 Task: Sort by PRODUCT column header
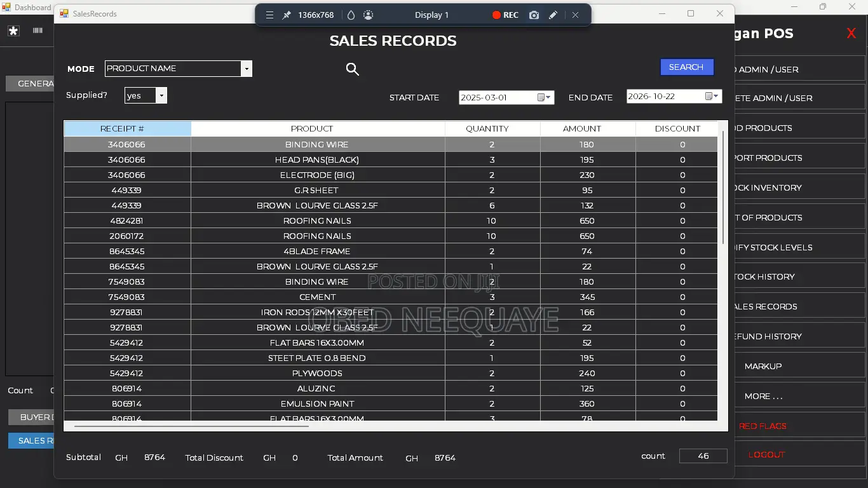pos(318,128)
